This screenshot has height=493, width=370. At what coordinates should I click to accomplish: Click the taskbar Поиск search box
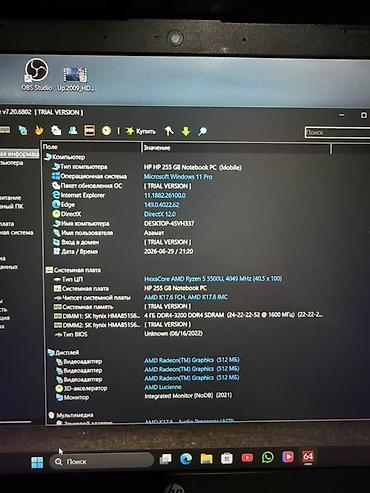pyautogui.click(x=102, y=461)
